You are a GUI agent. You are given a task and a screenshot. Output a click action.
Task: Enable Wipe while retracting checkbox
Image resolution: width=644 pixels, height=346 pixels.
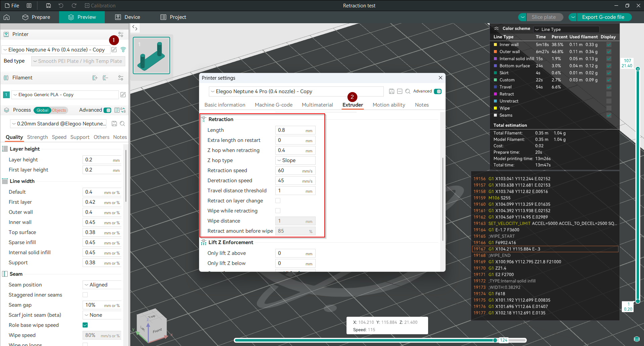click(278, 210)
